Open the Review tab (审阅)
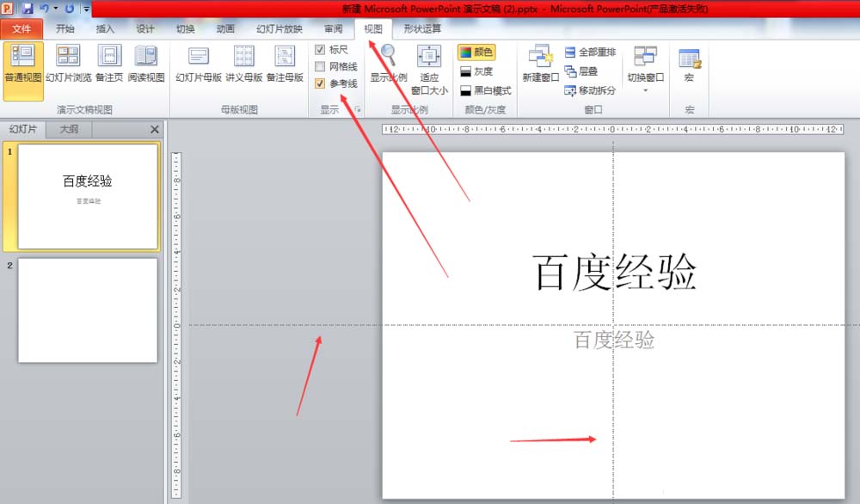 tap(334, 28)
